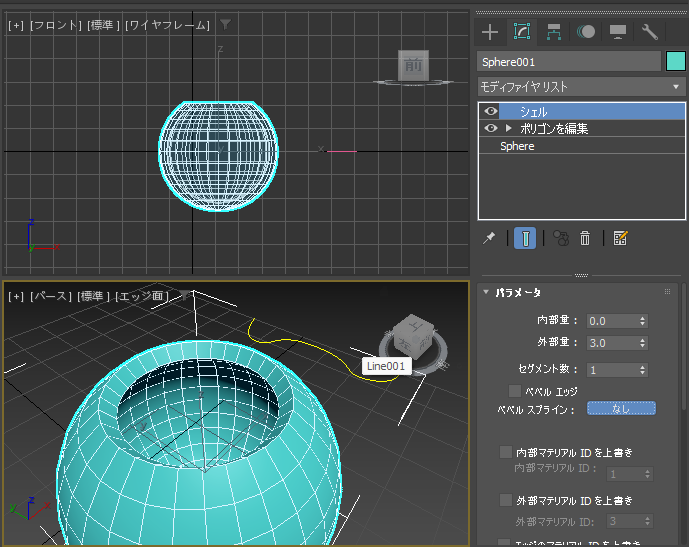Viewport: 689px width, 547px height.
Task: Select the シェル modifier in stack
Action: (x=592, y=111)
